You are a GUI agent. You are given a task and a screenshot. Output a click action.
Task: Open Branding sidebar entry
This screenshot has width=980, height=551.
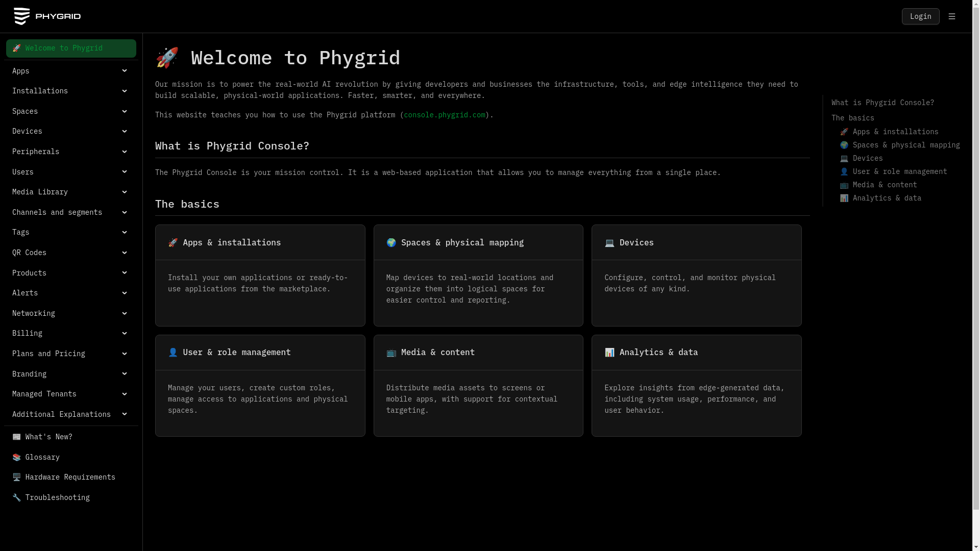71,374
